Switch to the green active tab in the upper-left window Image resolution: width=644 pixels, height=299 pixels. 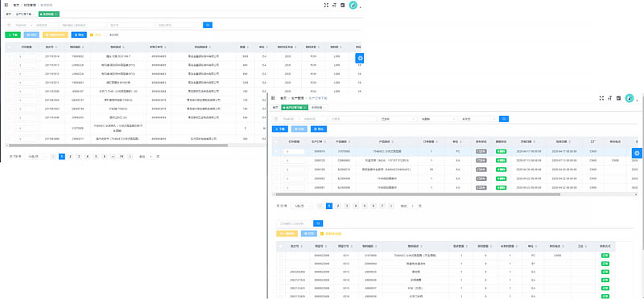pyautogui.click(x=49, y=14)
